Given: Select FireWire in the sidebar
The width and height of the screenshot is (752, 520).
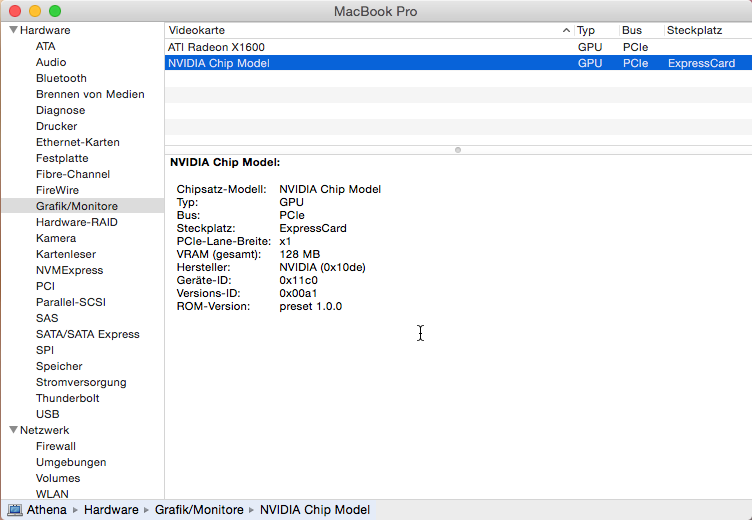Looking at the screenshot, I should coord(58,190).
